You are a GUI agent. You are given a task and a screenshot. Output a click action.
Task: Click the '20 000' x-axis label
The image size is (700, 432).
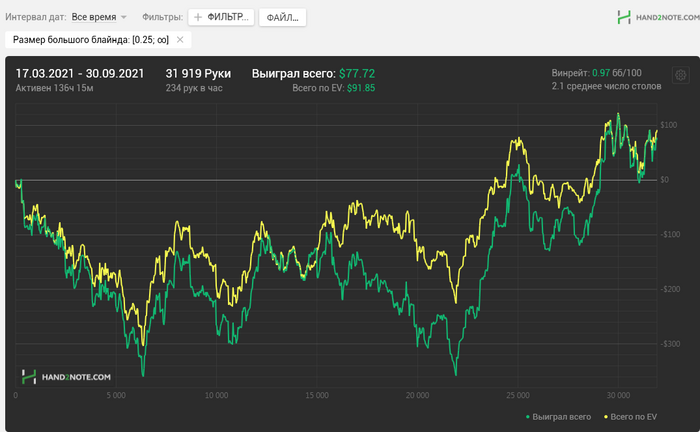417,395
